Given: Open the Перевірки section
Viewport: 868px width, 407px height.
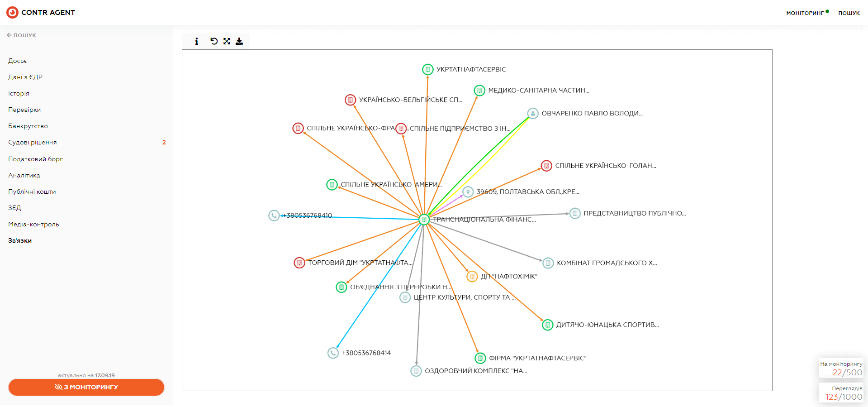Looking at the screenshot, I should (x=24, y=110).
